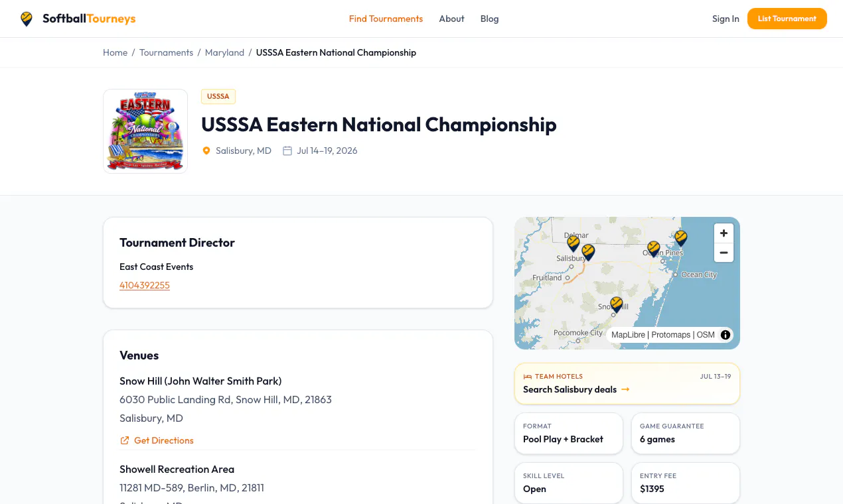
Task: Click address 11281 MD-589, Berlin
Action: (x=192, y=487)
